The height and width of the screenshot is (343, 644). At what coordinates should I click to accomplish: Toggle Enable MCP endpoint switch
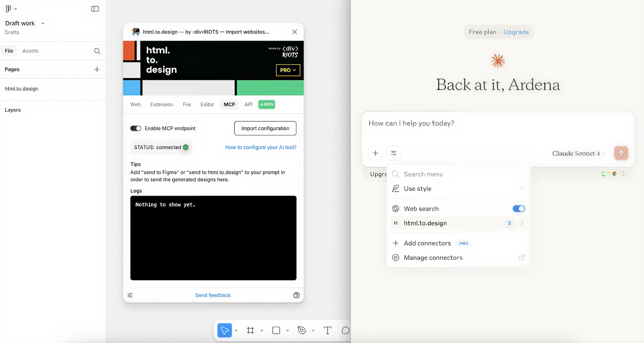[x=136, y=128]
